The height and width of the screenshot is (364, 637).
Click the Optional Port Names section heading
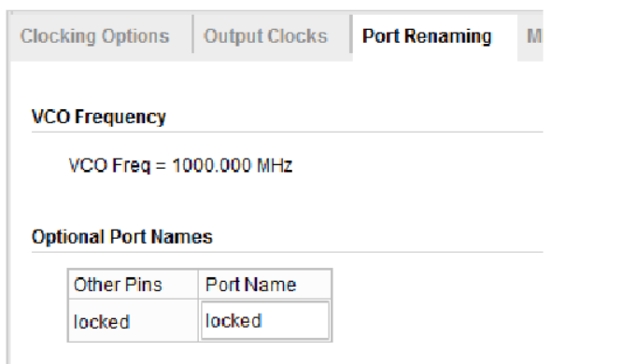click(x=121, y=237)
